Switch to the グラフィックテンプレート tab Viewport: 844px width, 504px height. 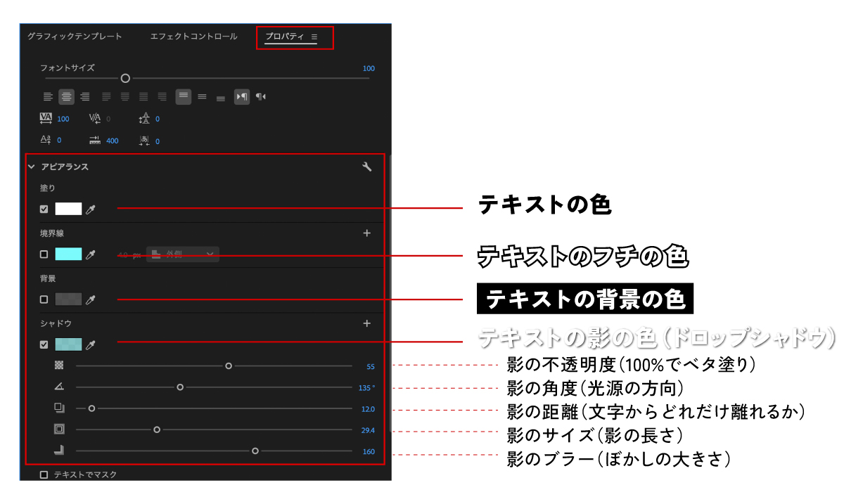pyautogui.click(x=75, y=37)
